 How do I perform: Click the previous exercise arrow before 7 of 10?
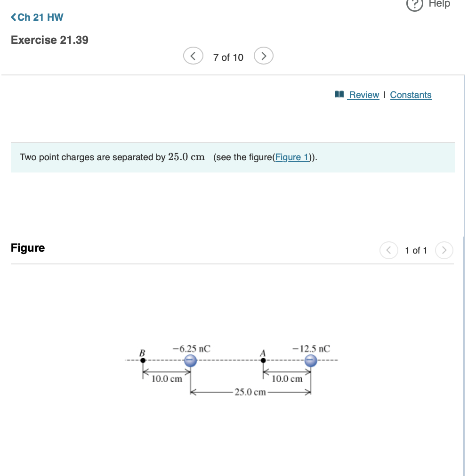coord(193,55)
